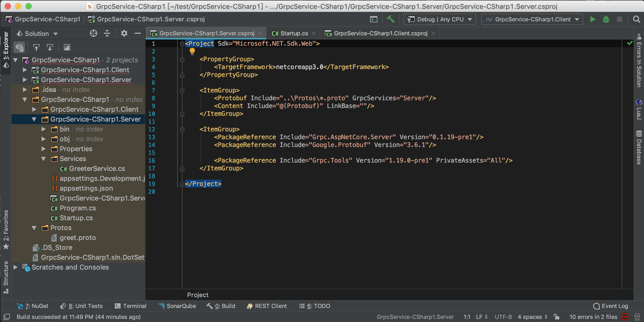This screenshot has height=322, width=644.
Task: Open the Event Log
Action: tap(611, 306)
